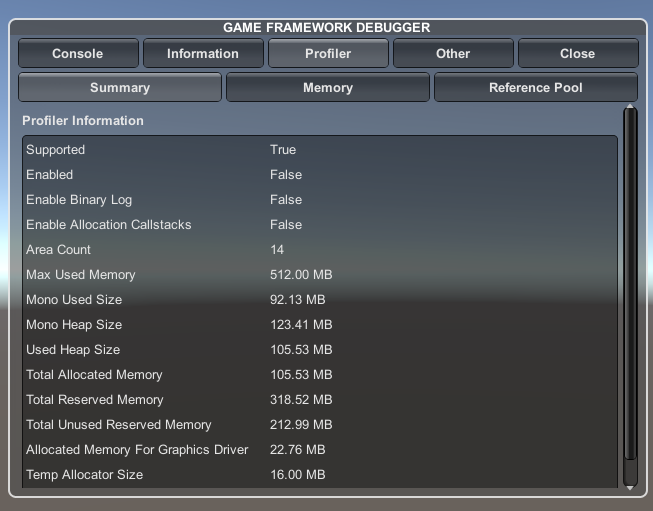Open the Console tab
This screenshot has width=653, height=511.
[x=78, y=53]
